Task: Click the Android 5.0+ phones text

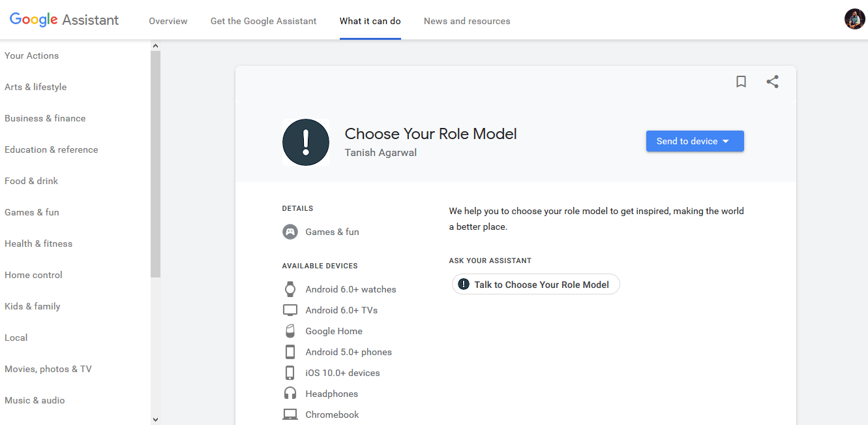Action: (x=349, y=352)
